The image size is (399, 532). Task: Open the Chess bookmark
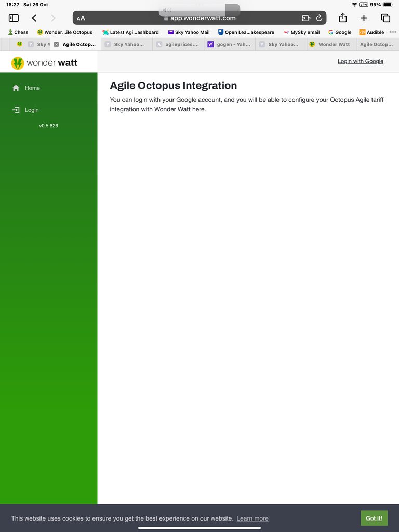pos(18,32)
